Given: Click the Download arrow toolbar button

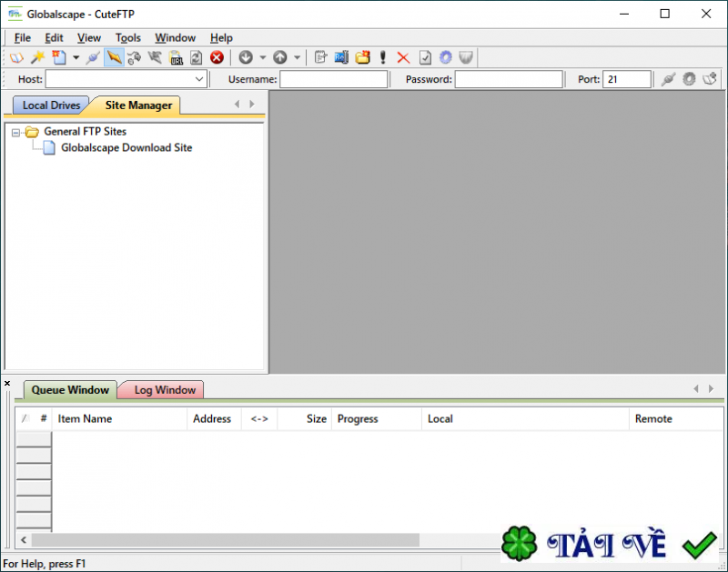Looking at the screenshot, I should [246, 57].
